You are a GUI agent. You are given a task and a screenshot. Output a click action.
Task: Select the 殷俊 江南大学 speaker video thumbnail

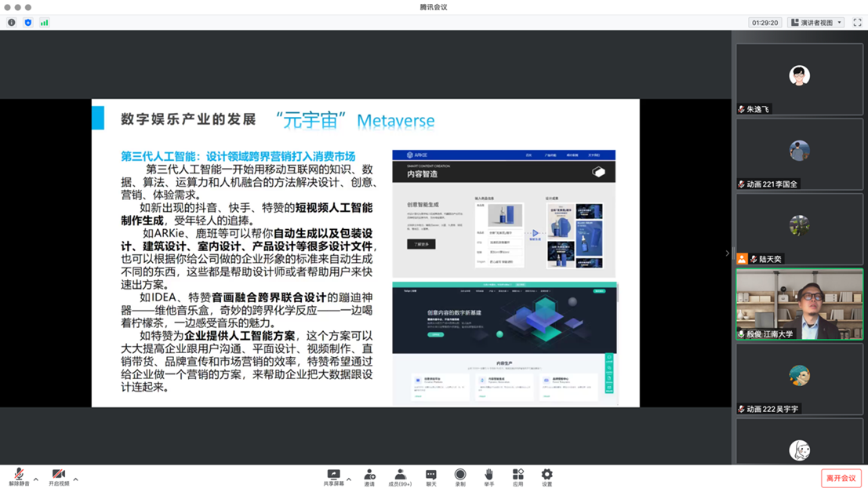[799, 304]
